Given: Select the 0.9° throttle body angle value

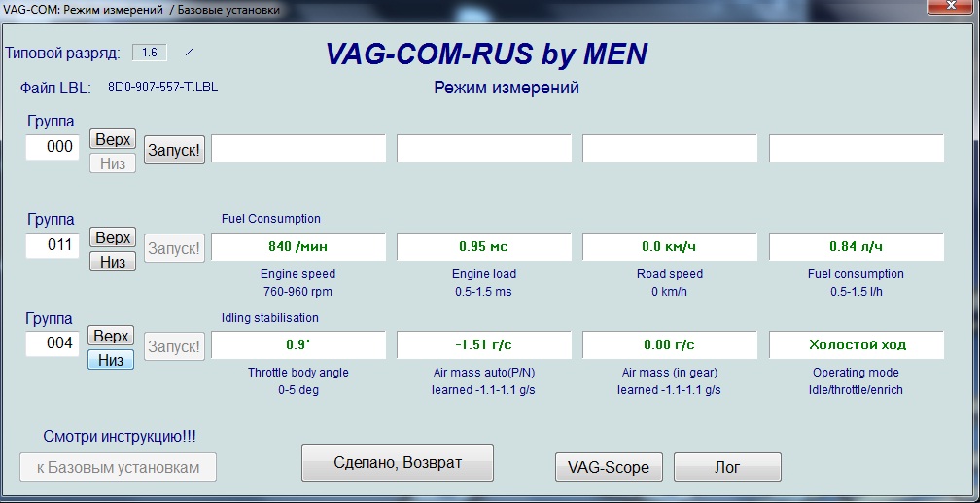Looking at the screenshot, I should [x=298, y=344].
